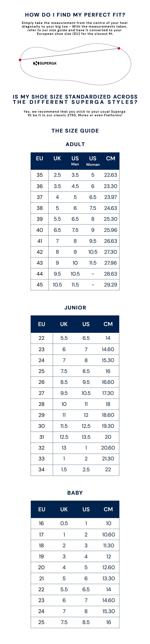Click the 29.29 CM value in the Adult table
150x644 pixels.
pyautogui.click(x=110, y=285)
